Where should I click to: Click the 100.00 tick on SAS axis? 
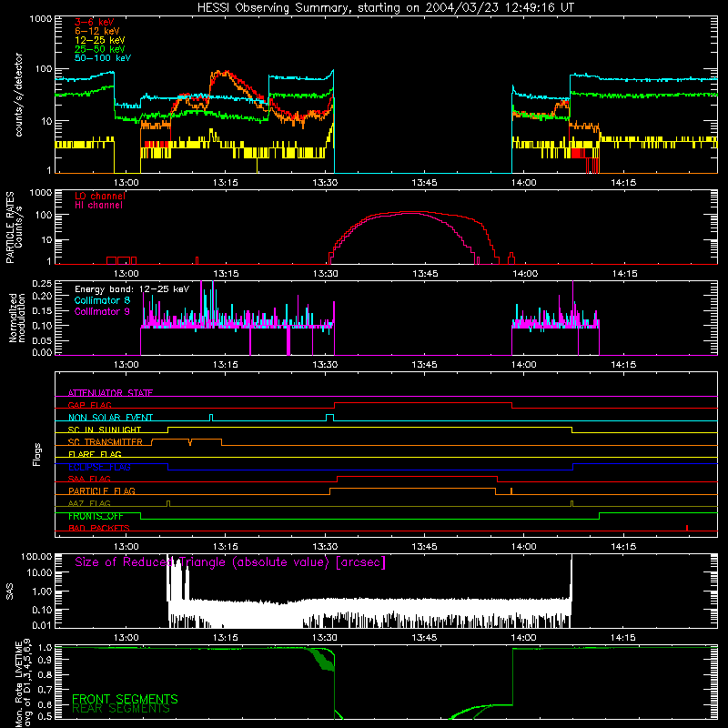[36, 557]
